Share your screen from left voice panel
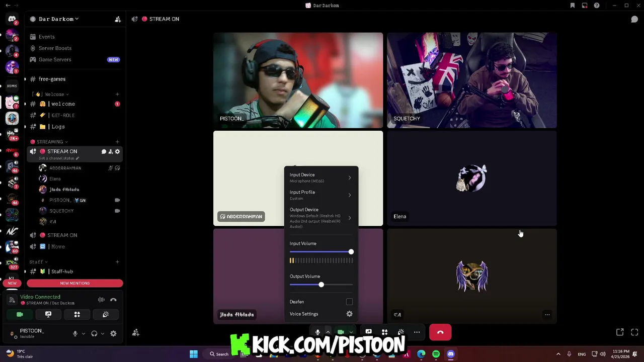Screen dimensions: 644x362 click(x=48, y=314)
